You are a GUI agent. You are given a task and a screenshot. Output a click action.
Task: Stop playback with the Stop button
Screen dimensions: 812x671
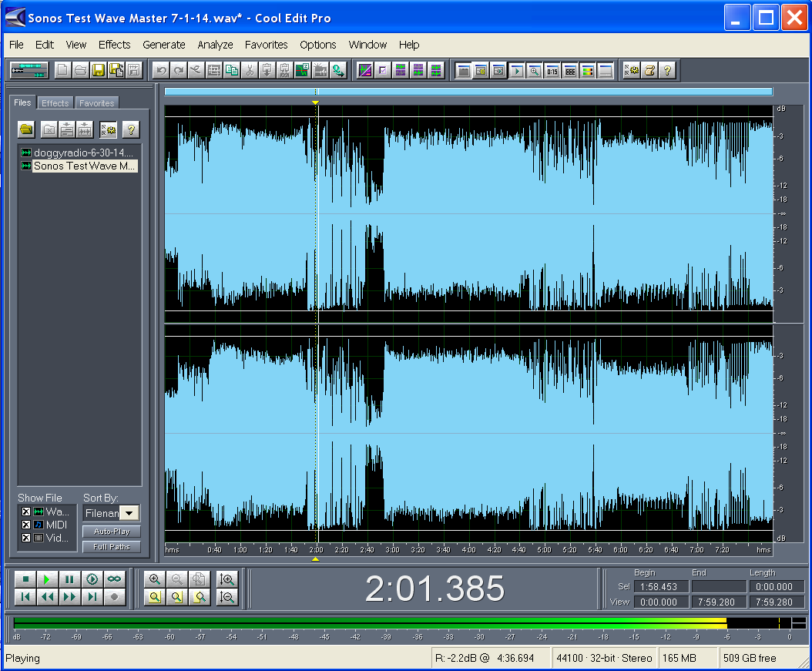coord(25,579)
